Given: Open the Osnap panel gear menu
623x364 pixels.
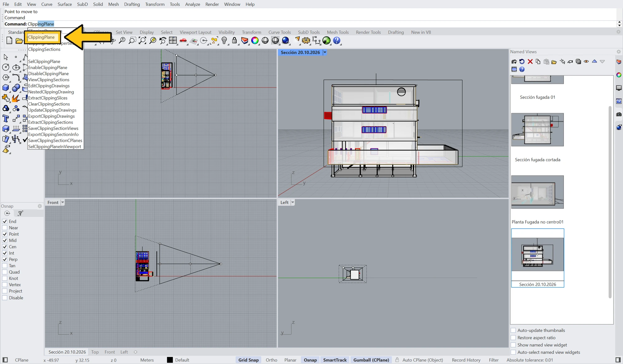Looking at the screenshot, I should pos(40,206).
